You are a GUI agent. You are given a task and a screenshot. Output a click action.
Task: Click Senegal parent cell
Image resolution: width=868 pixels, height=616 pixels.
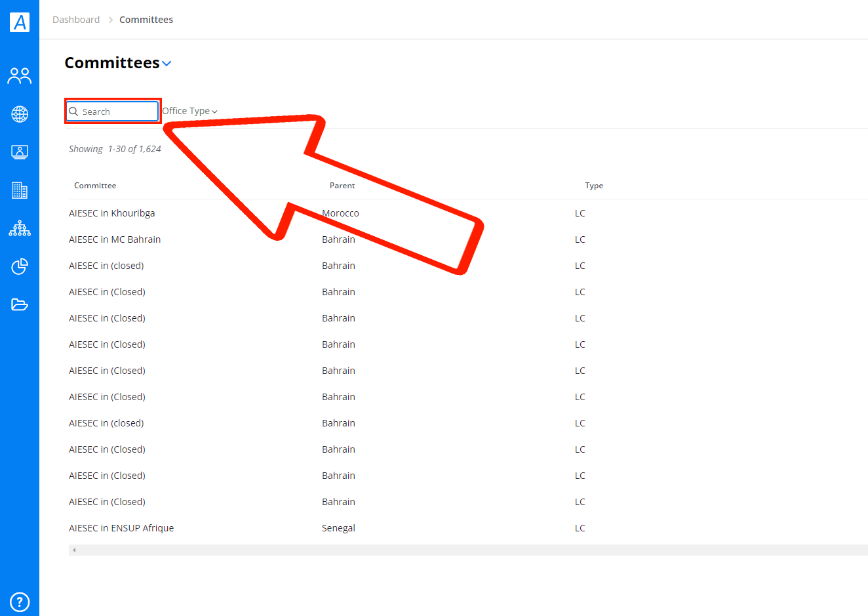338,528
